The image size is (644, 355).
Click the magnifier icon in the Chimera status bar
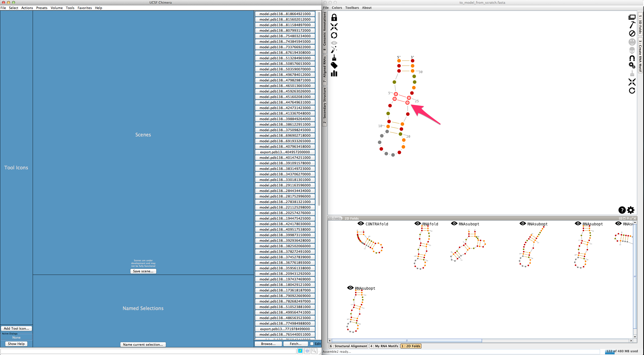314,351
